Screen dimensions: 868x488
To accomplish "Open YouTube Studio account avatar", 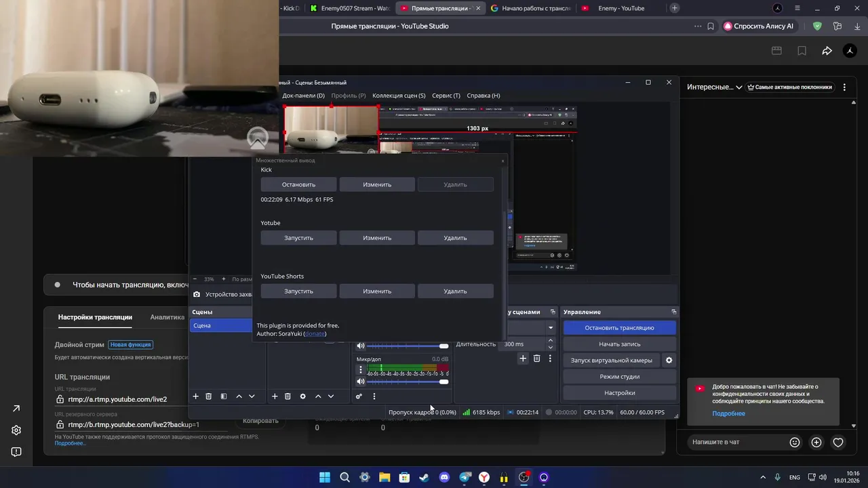I will pyautogui.click(x=850, y=51).
